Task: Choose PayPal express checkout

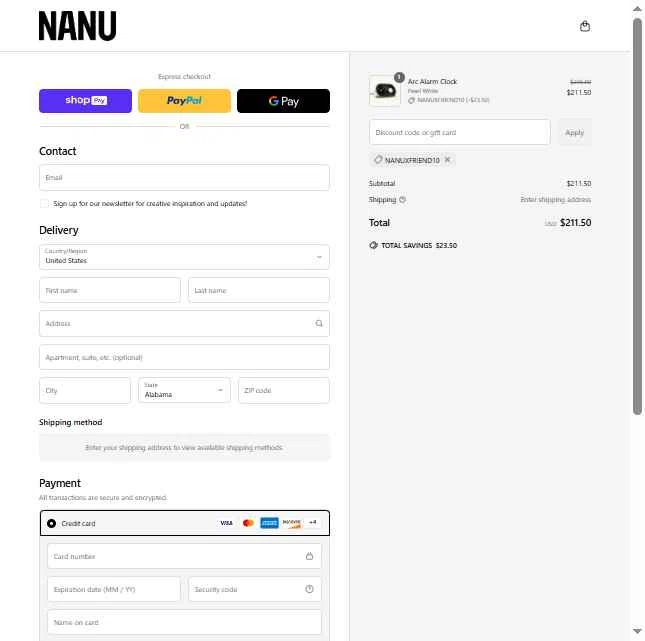Action: 184,101
